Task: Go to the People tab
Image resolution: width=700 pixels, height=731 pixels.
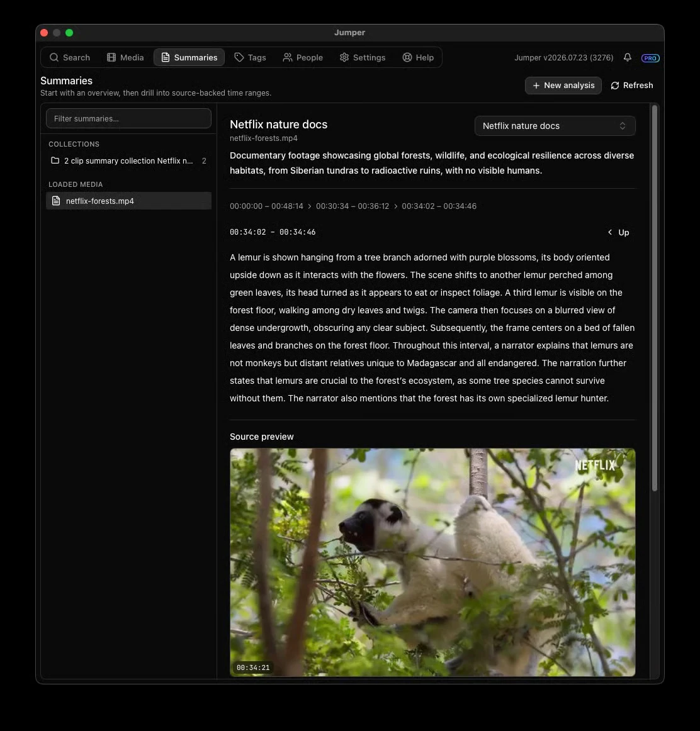Action: tap(303, 57)
